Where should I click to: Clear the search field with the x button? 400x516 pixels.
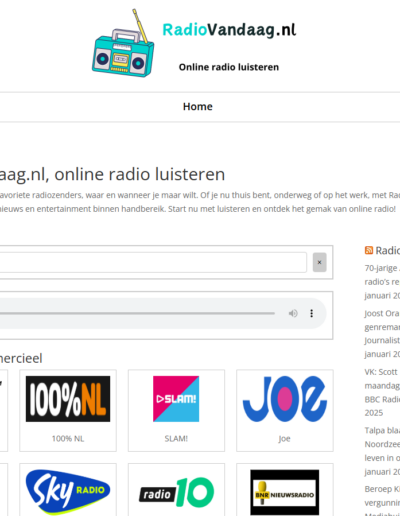319,262
